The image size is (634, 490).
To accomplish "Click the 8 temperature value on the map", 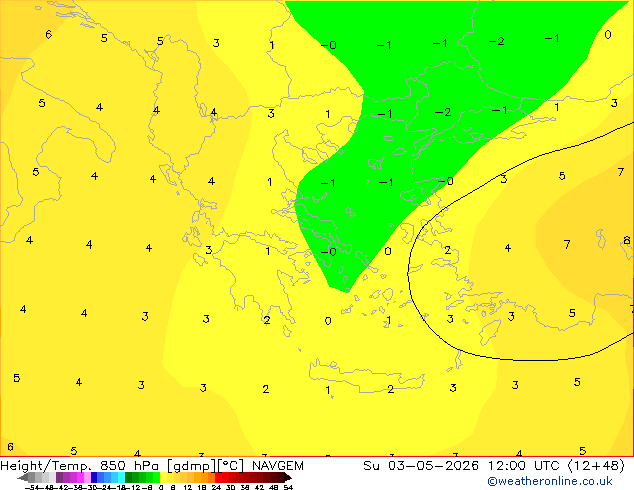I will click(x=626, y=240).
